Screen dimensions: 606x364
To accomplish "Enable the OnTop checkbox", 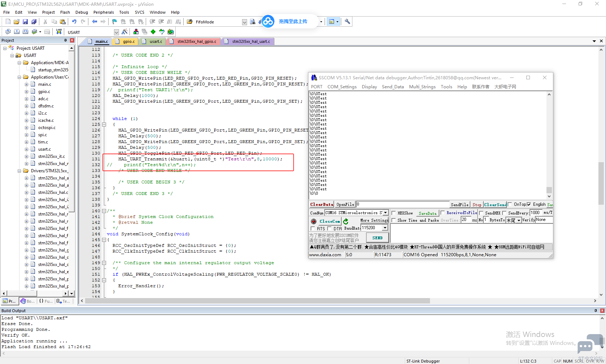I will [x=510, y=204].
